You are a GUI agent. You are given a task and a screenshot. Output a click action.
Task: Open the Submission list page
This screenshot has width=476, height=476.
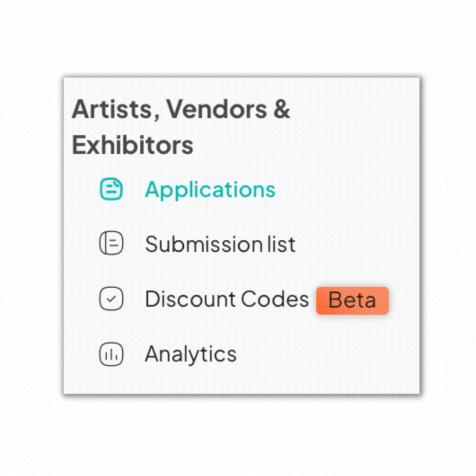197,244
